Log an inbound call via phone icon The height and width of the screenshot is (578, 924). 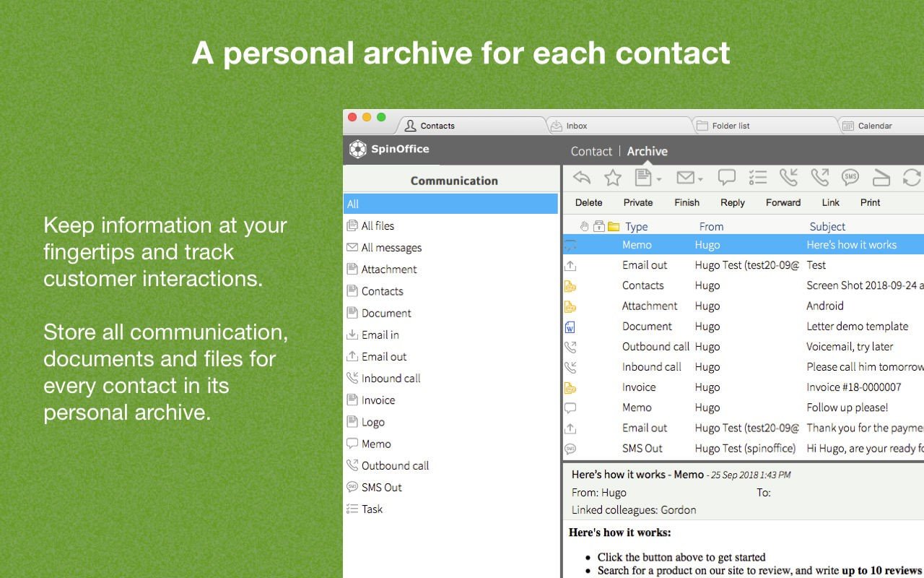[x=788, y=177]
